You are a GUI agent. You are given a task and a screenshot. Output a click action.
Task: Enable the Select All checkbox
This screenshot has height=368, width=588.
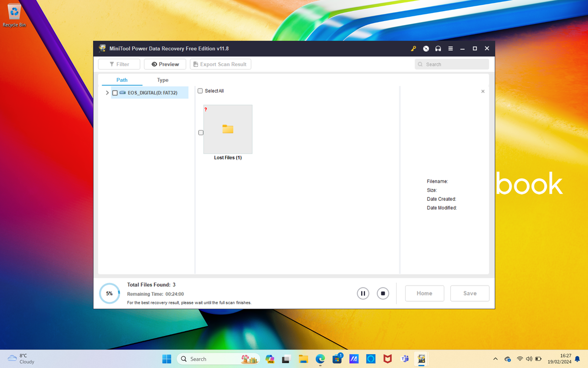200,91
